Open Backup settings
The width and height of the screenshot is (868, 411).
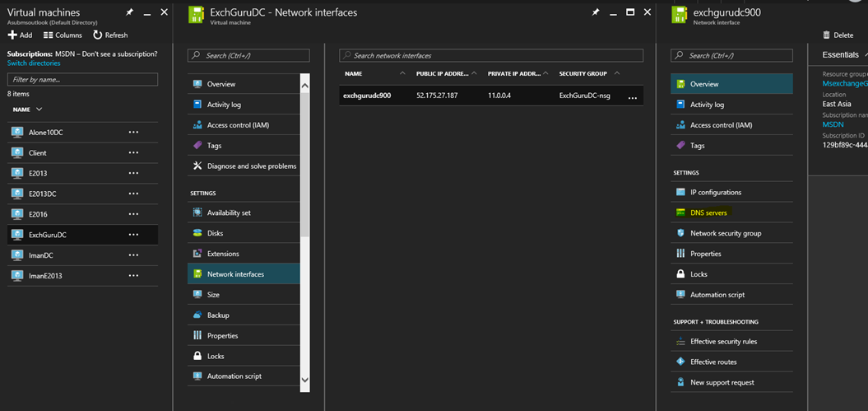pyautogui.click(x=244, y=315)
